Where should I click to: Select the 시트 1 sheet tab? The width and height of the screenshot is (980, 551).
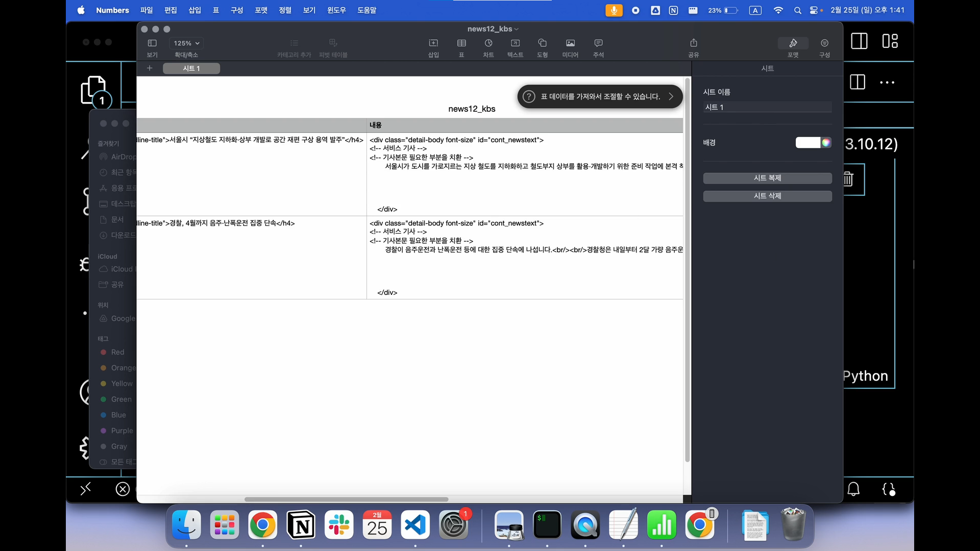click(191, 68)
